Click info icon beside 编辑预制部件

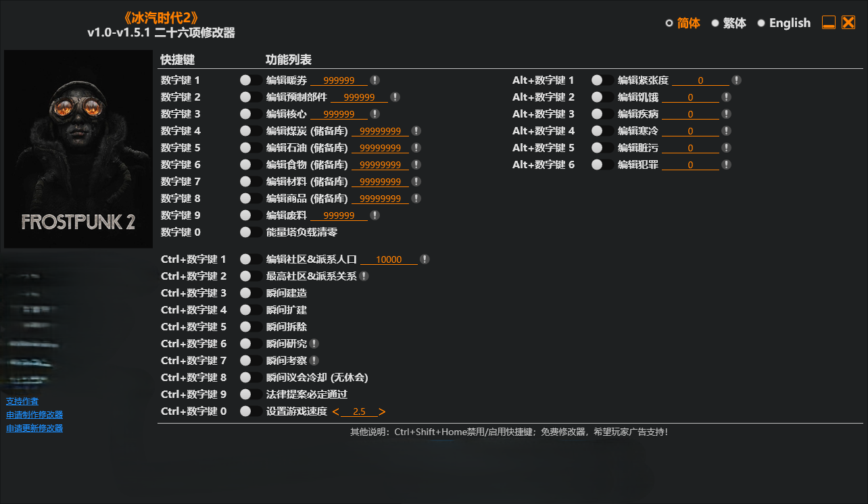395,97
